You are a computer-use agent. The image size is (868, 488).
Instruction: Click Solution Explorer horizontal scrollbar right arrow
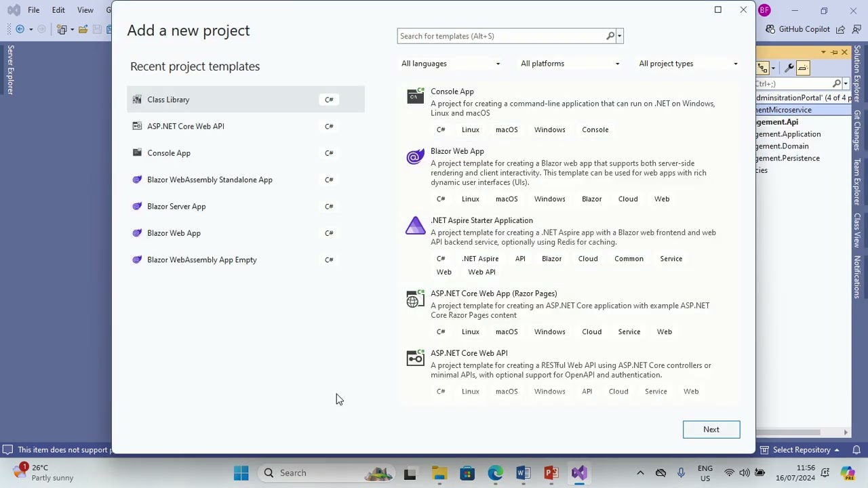tap(846, 432)
